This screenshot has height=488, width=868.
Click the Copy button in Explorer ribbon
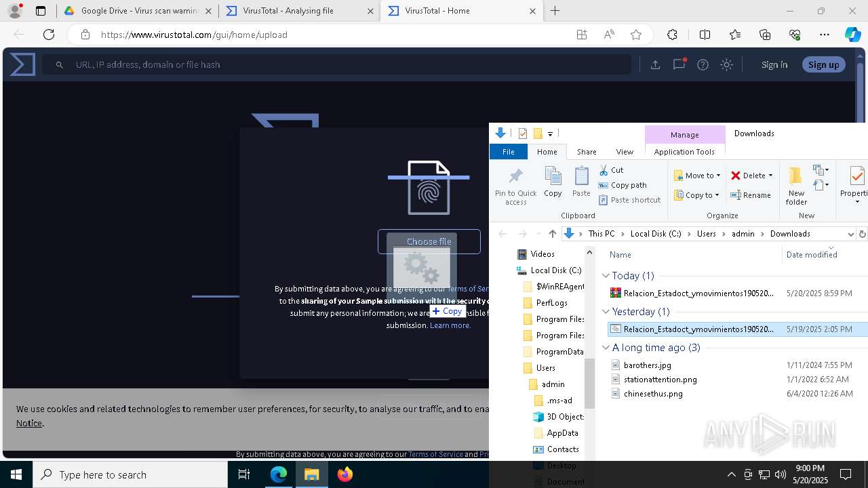pyautogui.click(x=553, y=183)
